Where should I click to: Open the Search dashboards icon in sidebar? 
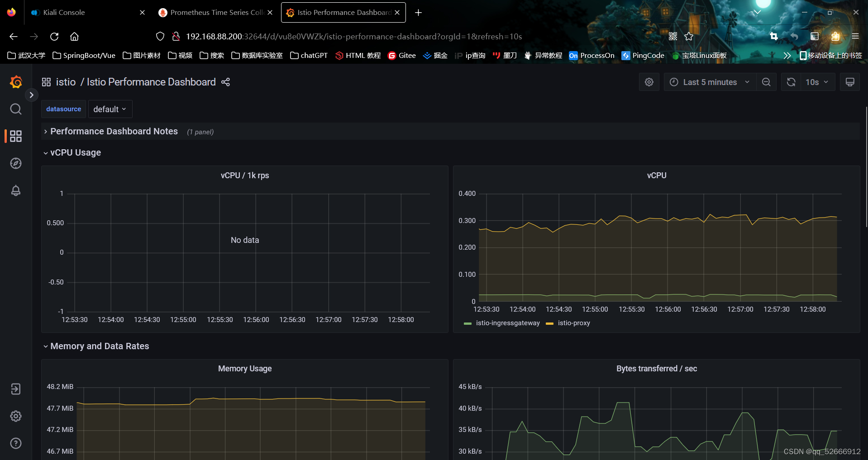[x=16, y=109]
